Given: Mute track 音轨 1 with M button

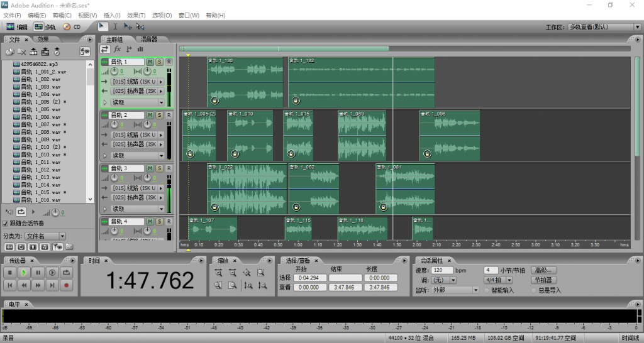Looking at the screenshot, I should [x=150, y=62].
